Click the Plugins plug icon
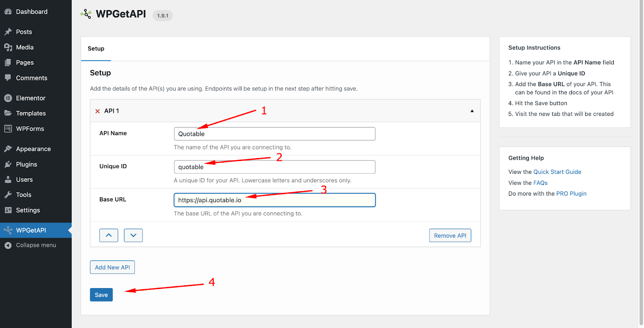This screenshot has height=328, width=644. (8, 164)
